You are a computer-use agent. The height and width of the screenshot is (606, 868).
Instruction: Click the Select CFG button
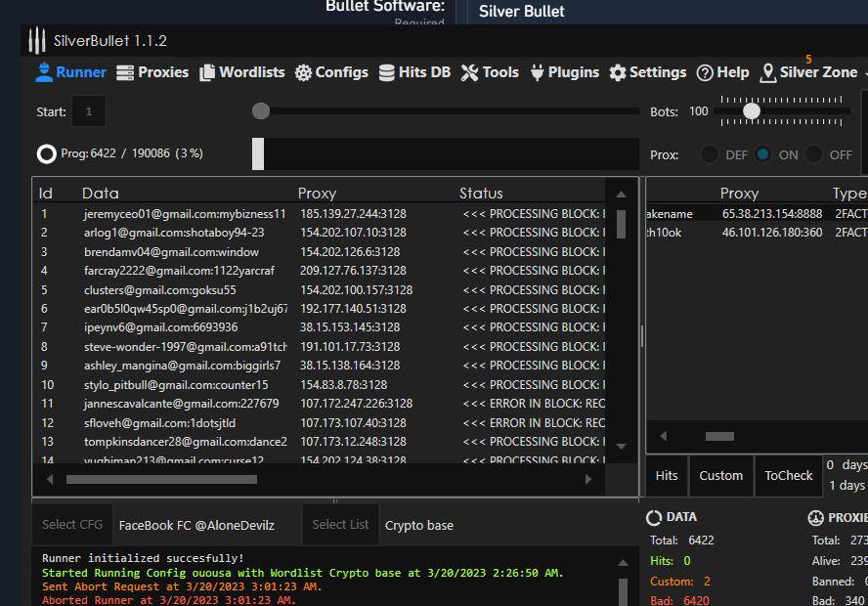point(72,525)
